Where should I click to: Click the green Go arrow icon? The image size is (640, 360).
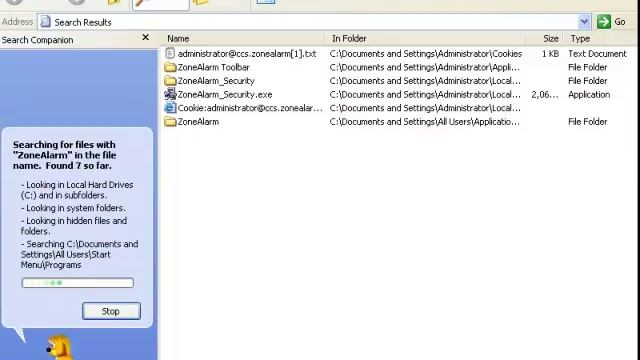[x=604, y=22]
